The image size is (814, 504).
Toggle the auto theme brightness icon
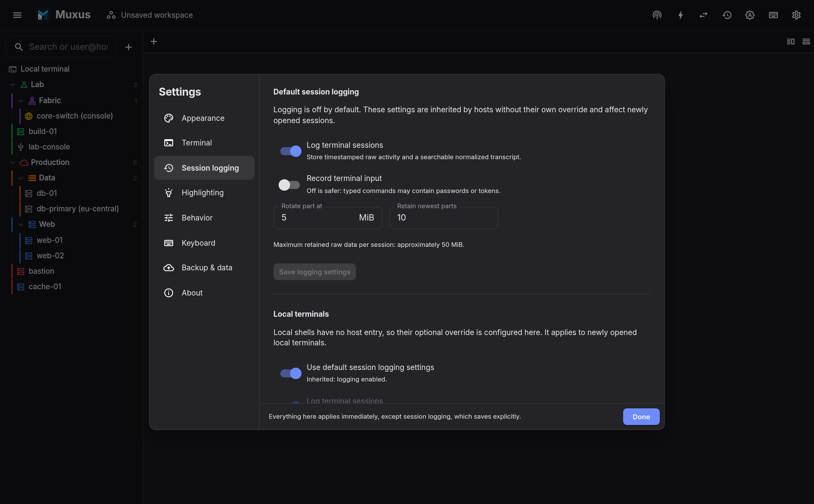(x=750, y=15)
